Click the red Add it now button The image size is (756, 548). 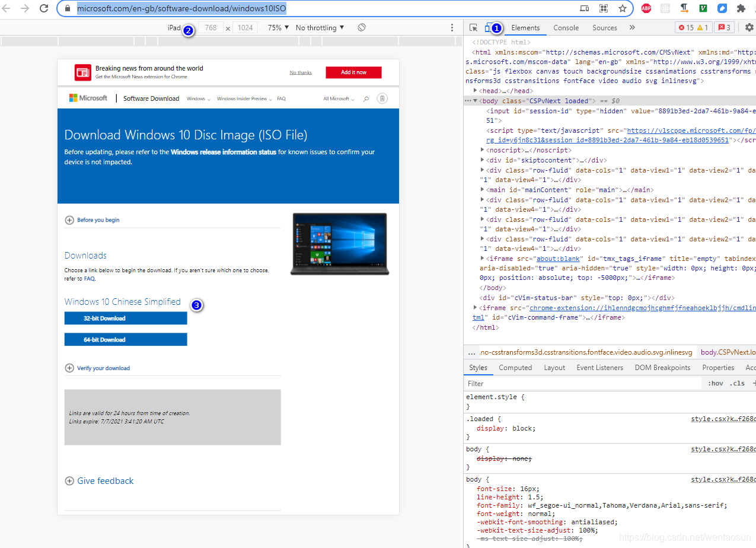[x=353, y=72]
